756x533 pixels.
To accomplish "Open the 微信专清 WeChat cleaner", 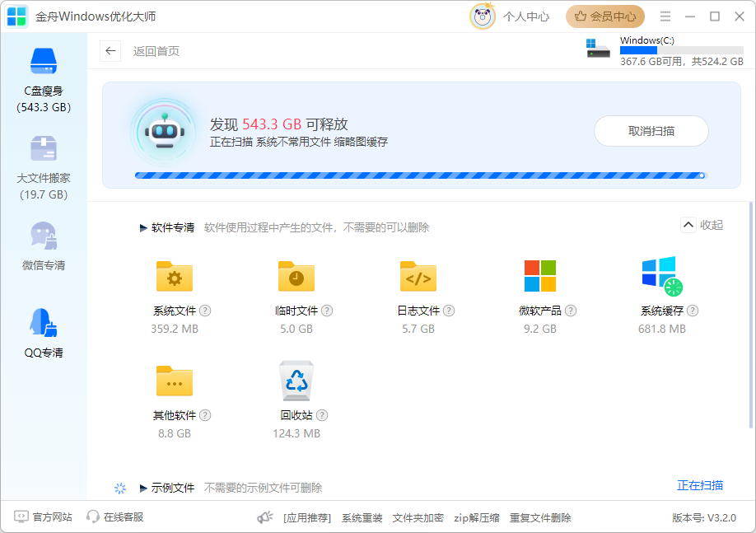I will (x=44, y=246).
